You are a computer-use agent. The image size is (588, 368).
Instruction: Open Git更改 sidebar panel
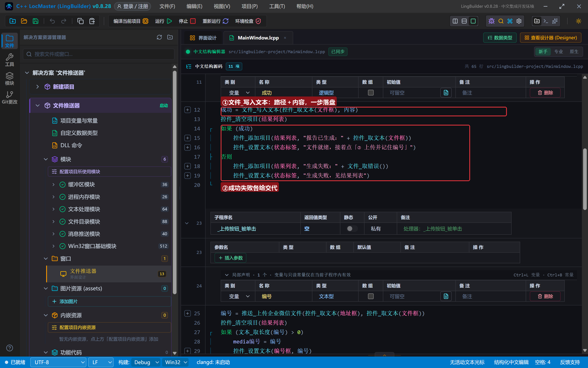pyautogui.click(x=9, y=98)
